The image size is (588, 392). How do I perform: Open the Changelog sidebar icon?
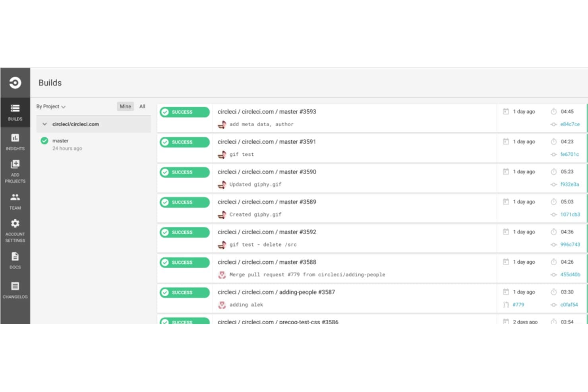point(15,286)
